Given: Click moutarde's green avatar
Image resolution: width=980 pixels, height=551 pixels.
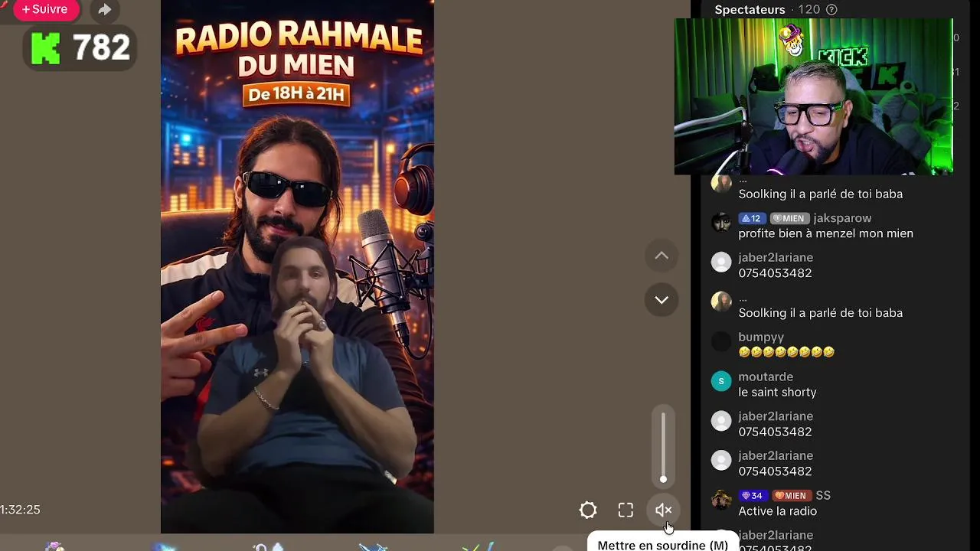Looking at the screenshot, I should point(721,381).
